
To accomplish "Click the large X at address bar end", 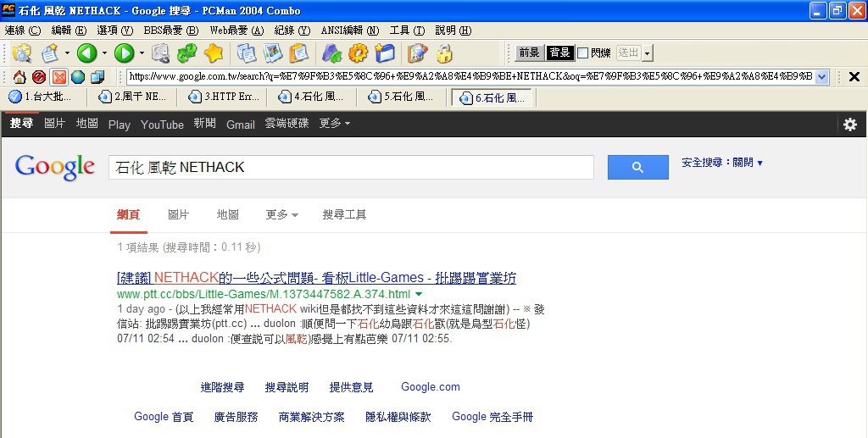I will coord(854,77).
